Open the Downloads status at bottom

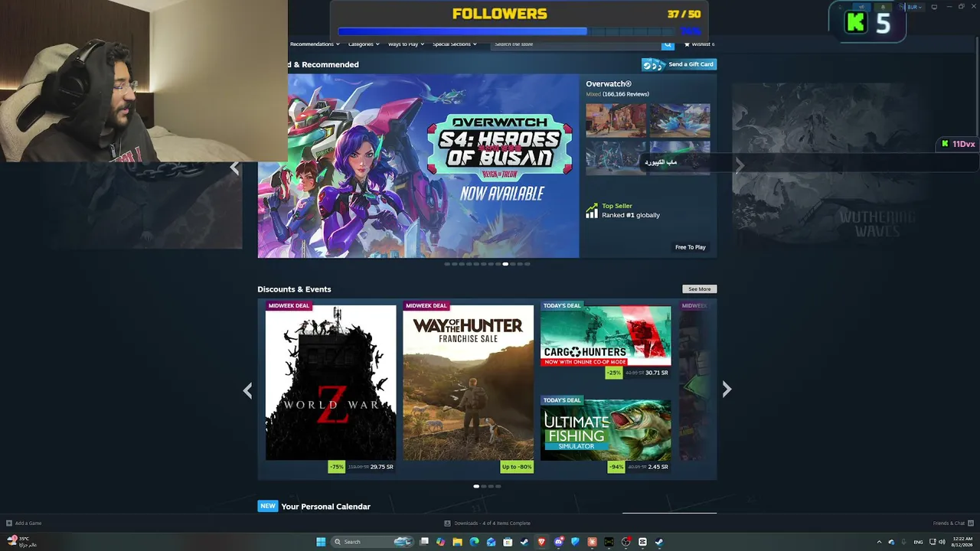point(488,523)
